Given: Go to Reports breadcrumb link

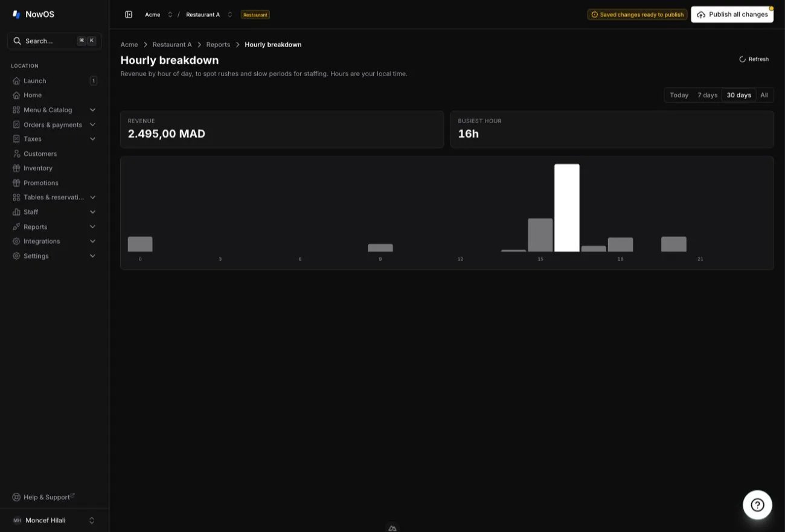Looking at the screenshot, I should click(218, 45).
